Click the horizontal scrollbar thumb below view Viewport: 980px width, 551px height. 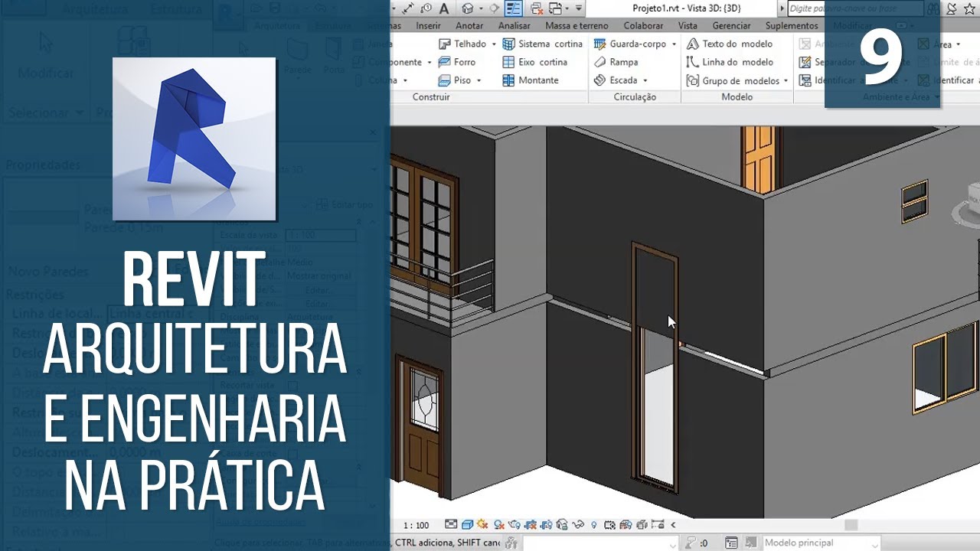click(x=851, y=525)
